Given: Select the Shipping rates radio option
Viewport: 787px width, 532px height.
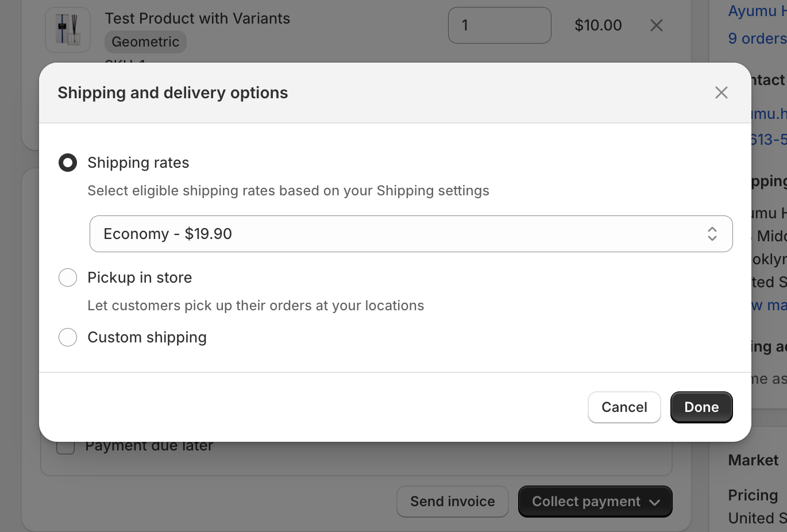Looking at the screenshot, I should [68, 163].
